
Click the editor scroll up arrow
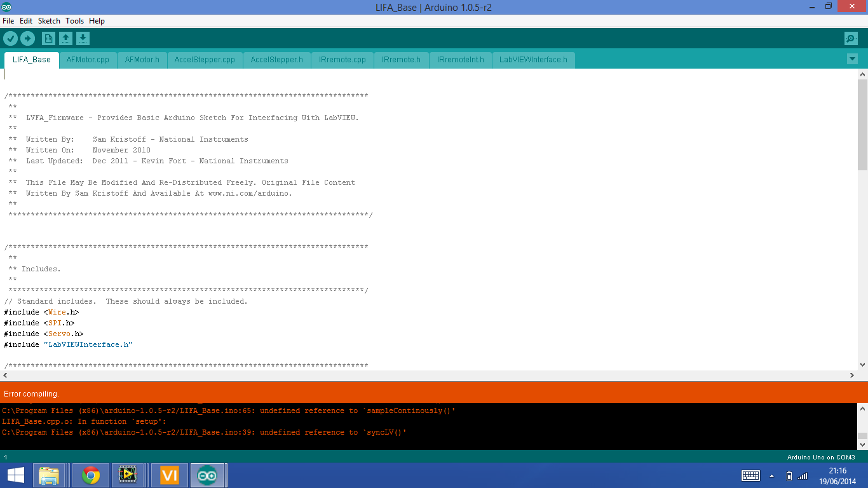(x=862, y=74)
